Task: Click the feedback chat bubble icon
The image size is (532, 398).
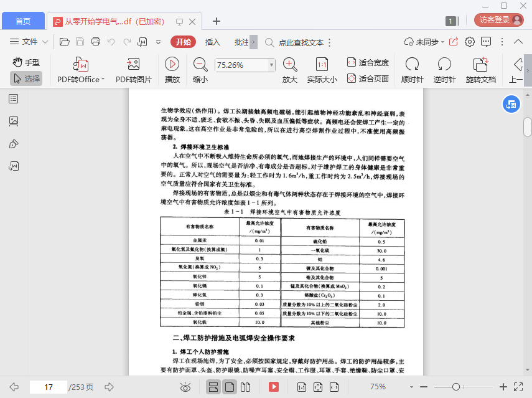Action: coord(486,42)
